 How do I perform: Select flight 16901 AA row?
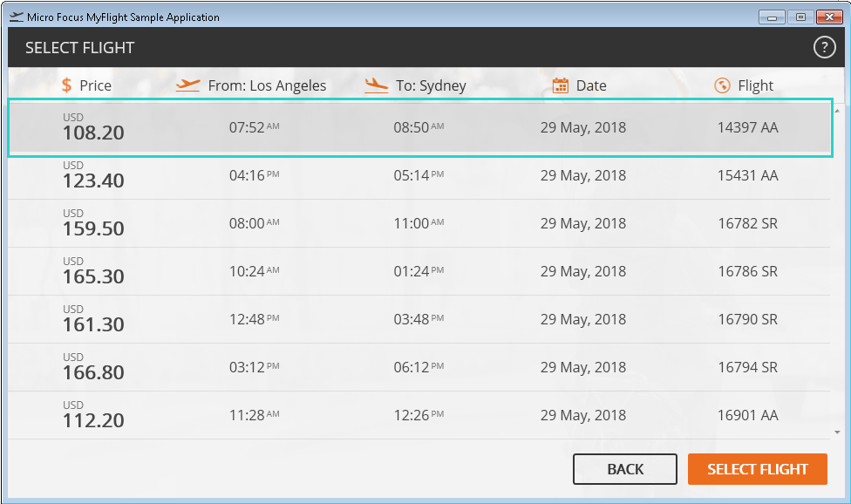point(419,416)
